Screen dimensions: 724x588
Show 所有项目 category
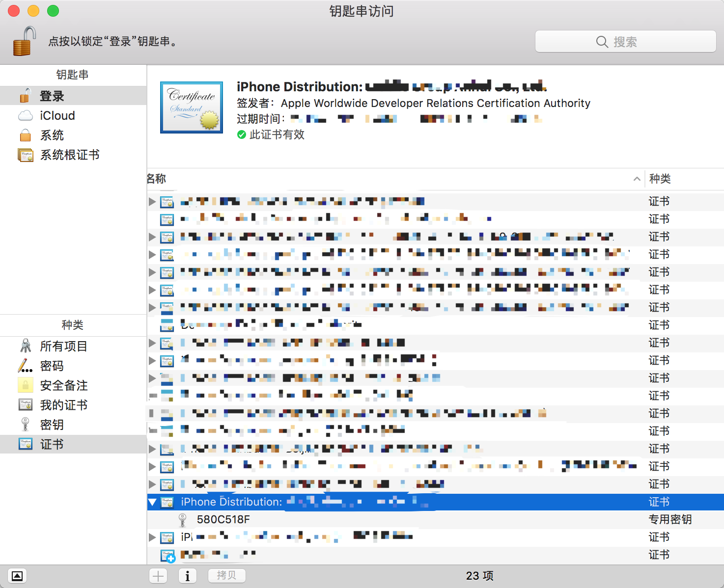click(63, 347)
